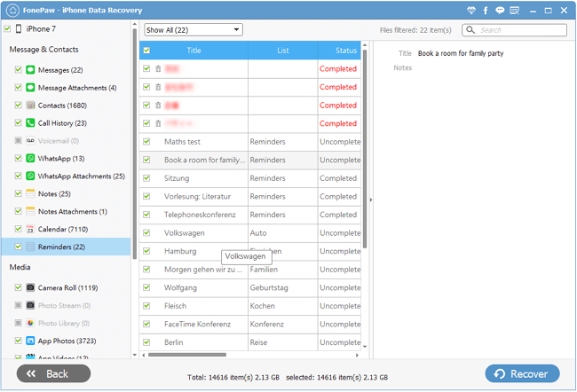Open the diamond premium icon
Image resolution: width=577 pixels, height=392 pixels.
point(471,11)
